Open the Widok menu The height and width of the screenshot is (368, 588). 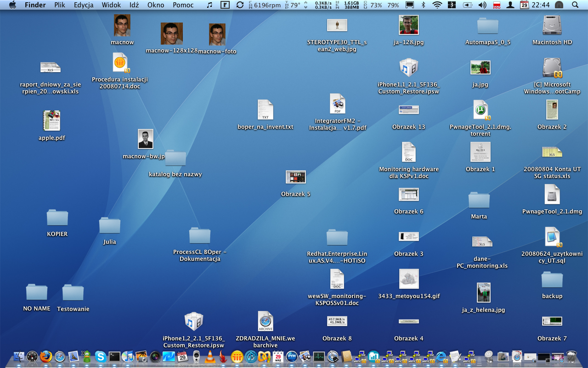click(111, 5)
